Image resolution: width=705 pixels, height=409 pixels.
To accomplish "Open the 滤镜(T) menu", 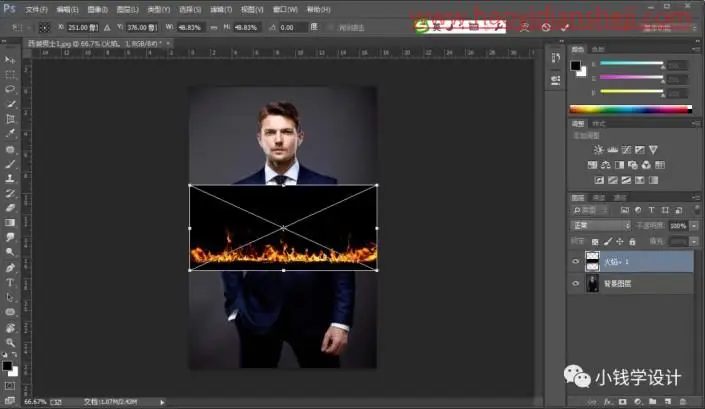I will pyautogui.click(x=221, y=9).
